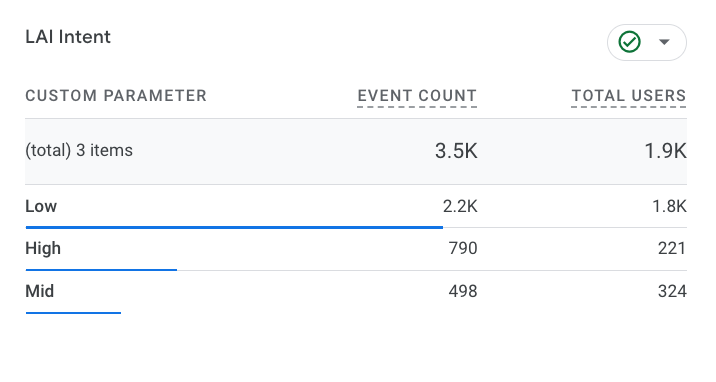Screen dimensions: 716x382
Task: Click the High row's 221 users value
Action: pyautogui.click(x=672, y=248)
